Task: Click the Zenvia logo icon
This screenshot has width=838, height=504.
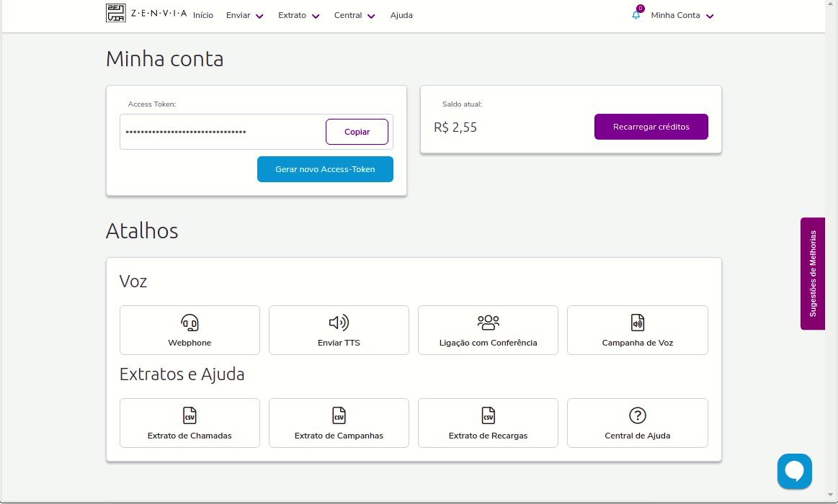Action: (115, 13)
